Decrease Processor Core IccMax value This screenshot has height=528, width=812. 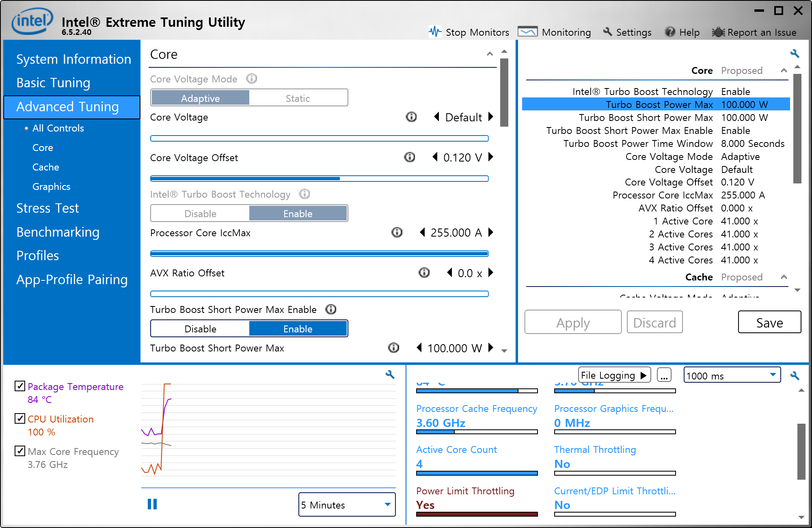coord(422,232)
